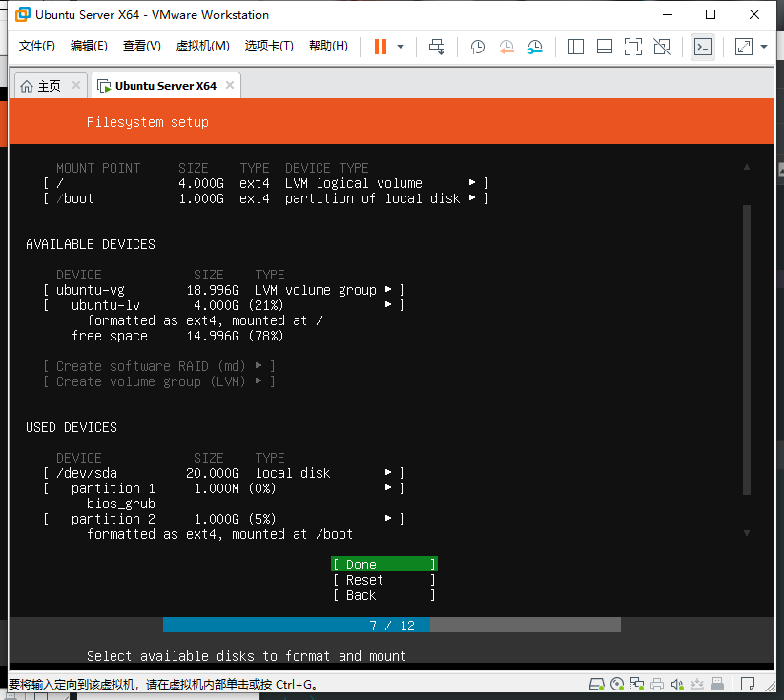This screenshot has height=700, width=784.
Task: Open the 编辑(E) menu
Action: click(89, 46)
